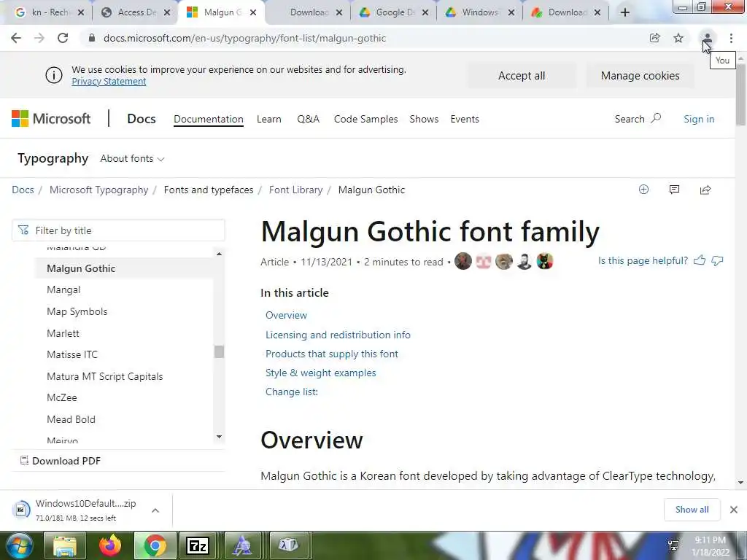The width and height of the screenshot is (747, 560).
Task: Open Code Samples in navigation
Action: 365,119
